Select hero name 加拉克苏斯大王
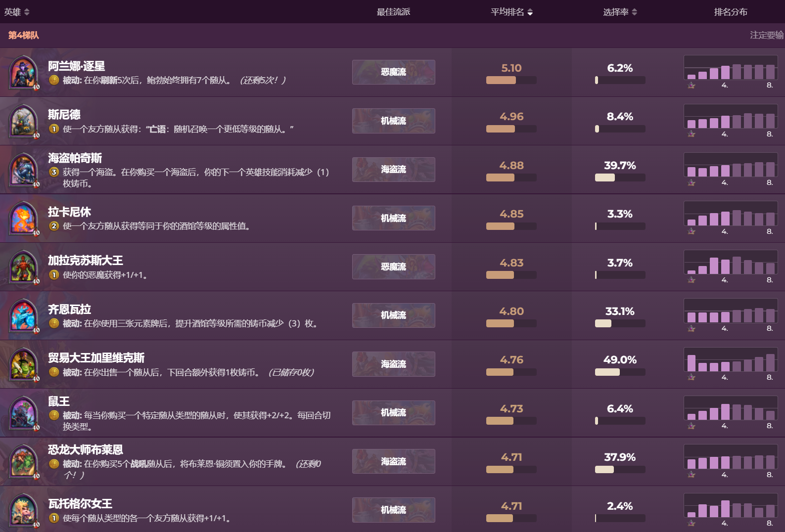 pyautogui.click(x=86, y=261)
